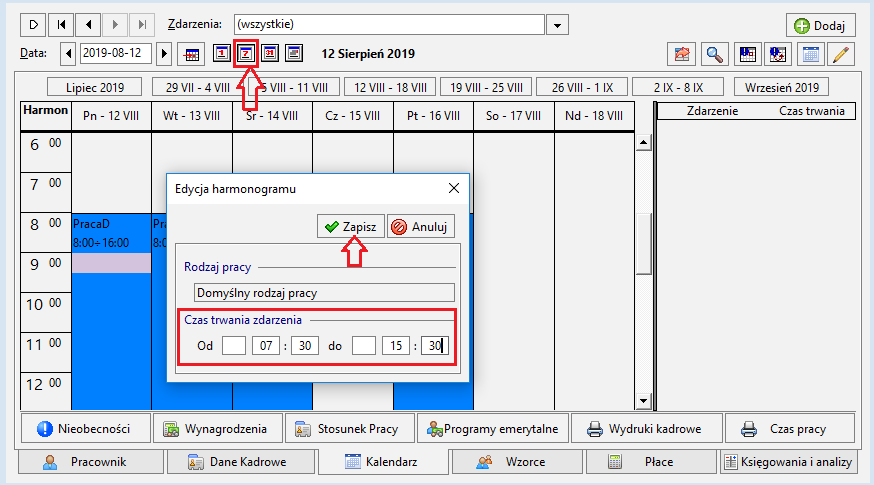Click the Cz - 15 VIII column header
This screenshot has width=874, height=485.
pyautogui.click(x=353, y=116)
